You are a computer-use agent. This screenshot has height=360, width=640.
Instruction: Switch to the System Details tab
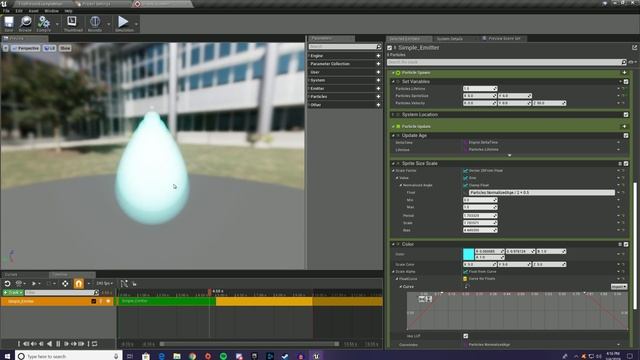tap(450, 39)
